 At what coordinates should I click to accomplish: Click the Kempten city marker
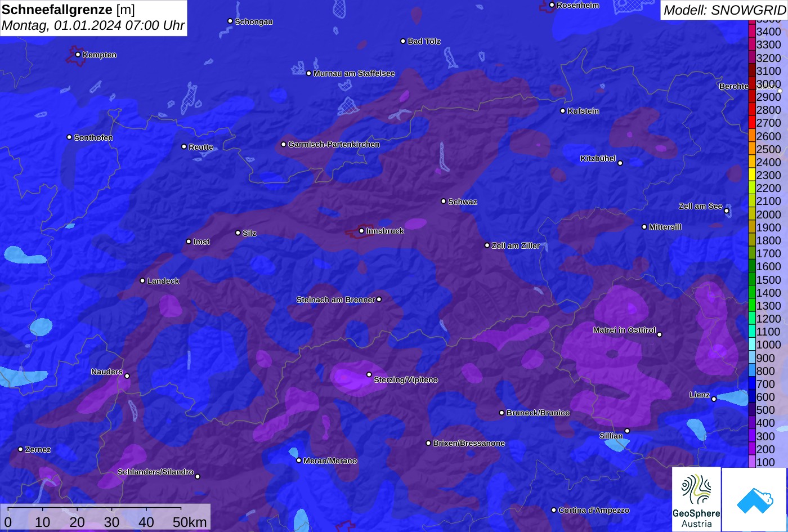[x=78, y=55]
